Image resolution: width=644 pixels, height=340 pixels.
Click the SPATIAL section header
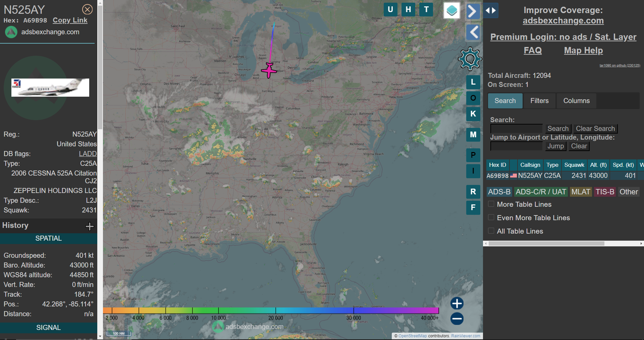tap(49, 238)
